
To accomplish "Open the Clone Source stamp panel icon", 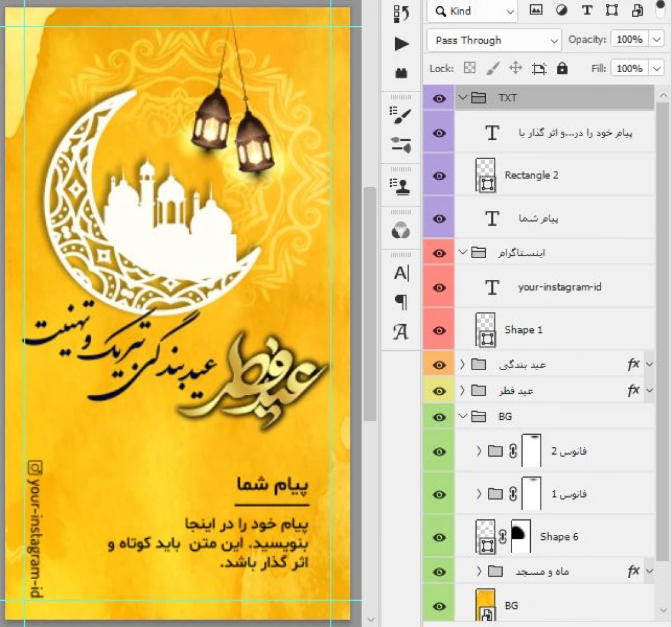I will point(401,185).
